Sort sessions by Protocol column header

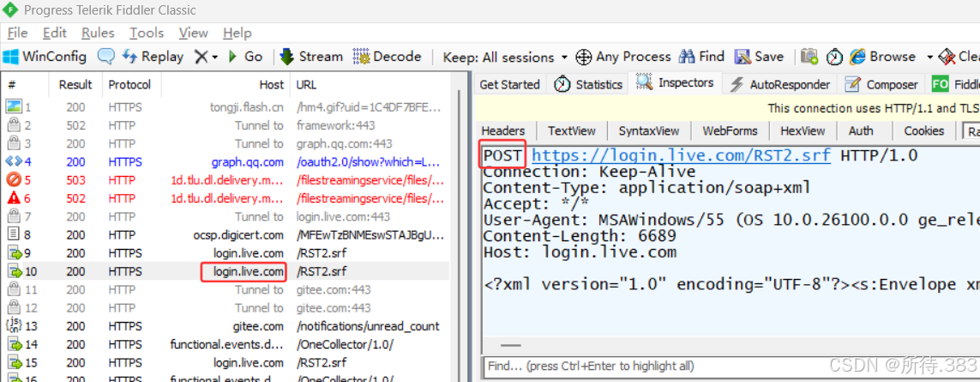coord(130,84)
